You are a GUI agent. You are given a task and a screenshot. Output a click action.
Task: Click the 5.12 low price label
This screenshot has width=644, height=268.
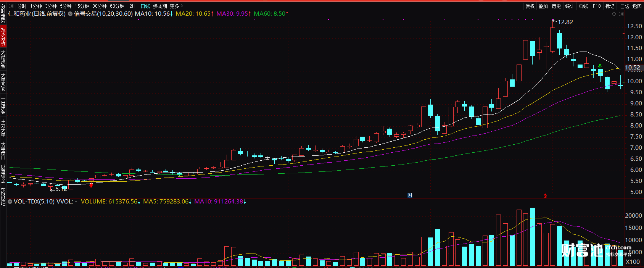coord(61,189)
